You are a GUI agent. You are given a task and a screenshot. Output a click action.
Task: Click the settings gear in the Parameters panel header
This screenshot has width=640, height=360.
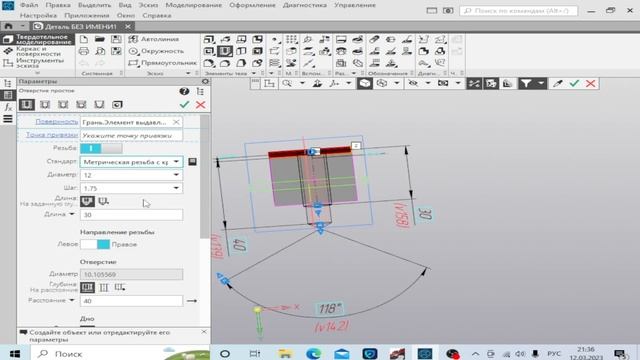pos(205,81)
